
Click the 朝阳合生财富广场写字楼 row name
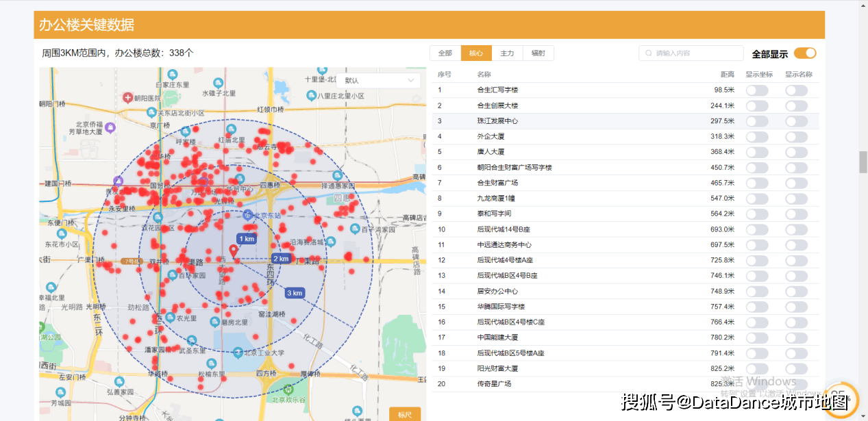(x=514, y=168)
